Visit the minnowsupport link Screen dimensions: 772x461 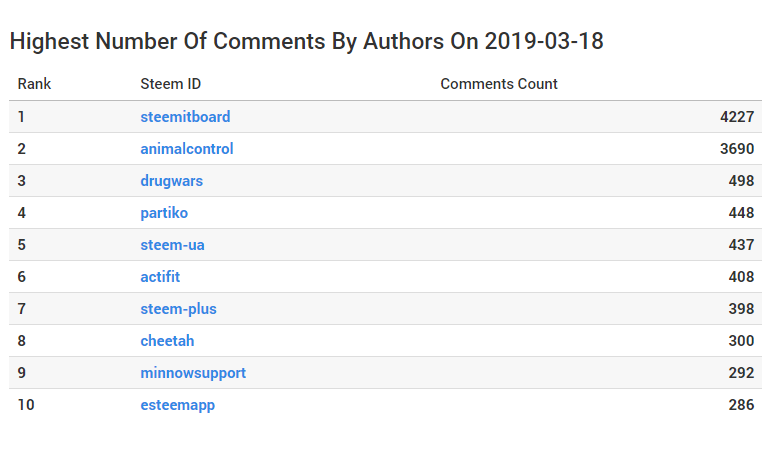point(193,373)
